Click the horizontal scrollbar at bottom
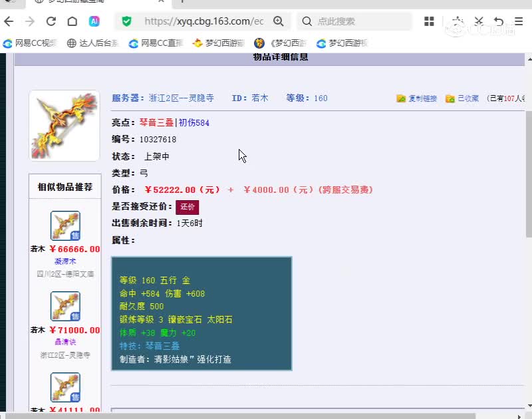Viewport: 532px width, 419px height. click(x=240, y=416)
